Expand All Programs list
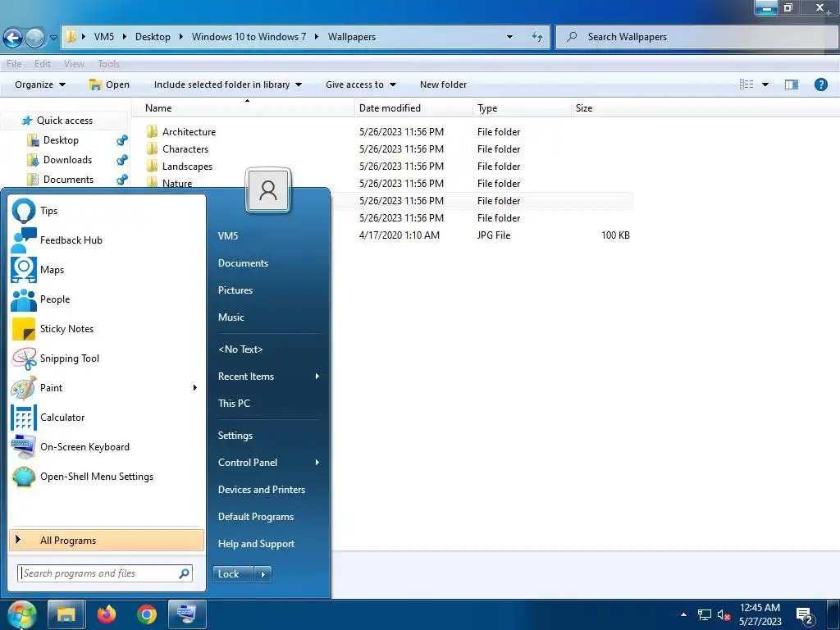840x630 pixels. pyautogui.click(x=107, y=541)
